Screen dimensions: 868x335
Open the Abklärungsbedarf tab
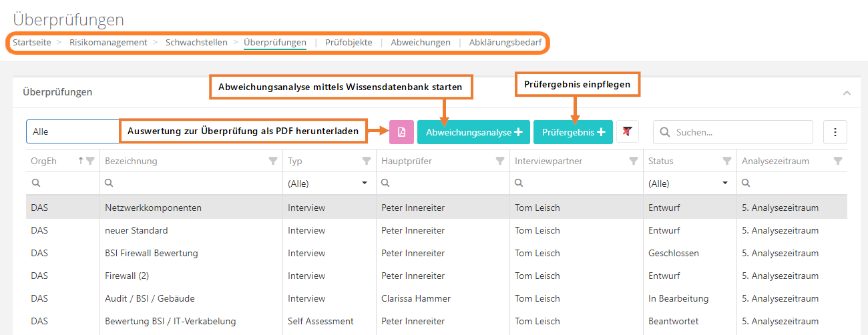point(505,42)
